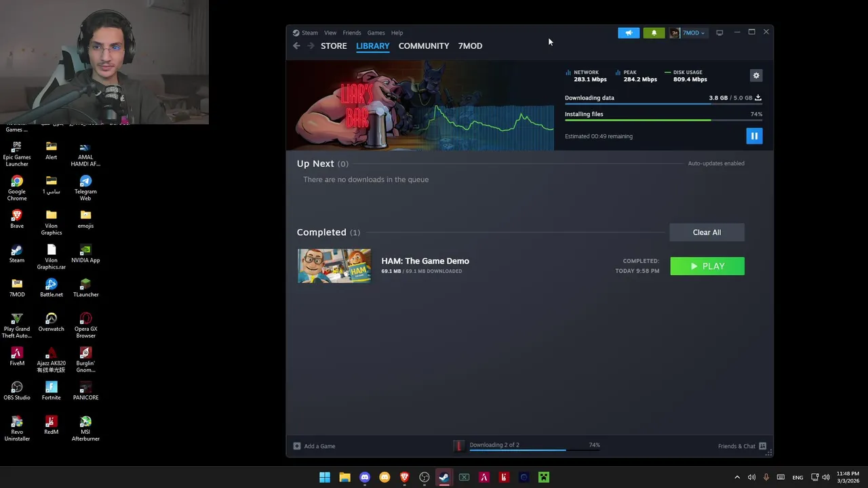Click the Add a Game plus icon
This screenshot has width=868, height=488.
pos(296,446)
